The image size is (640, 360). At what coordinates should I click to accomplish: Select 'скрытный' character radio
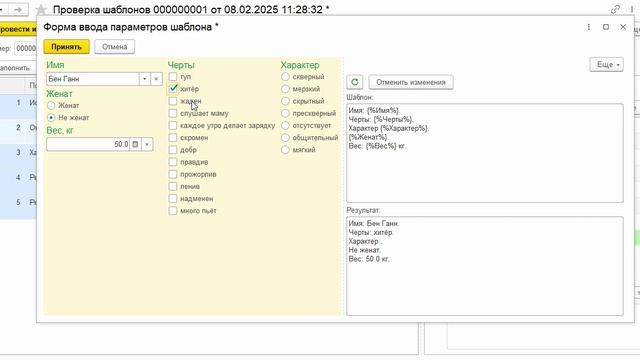tap(285, 101)
